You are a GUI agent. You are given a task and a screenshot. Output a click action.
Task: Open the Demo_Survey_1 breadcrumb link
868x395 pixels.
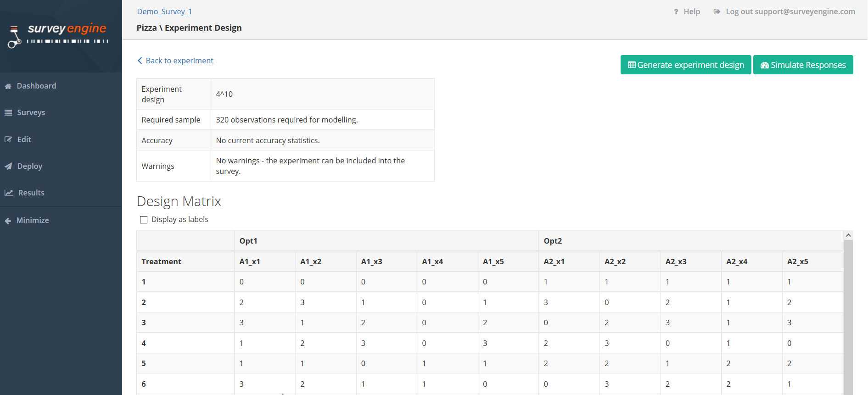(164, 11)
